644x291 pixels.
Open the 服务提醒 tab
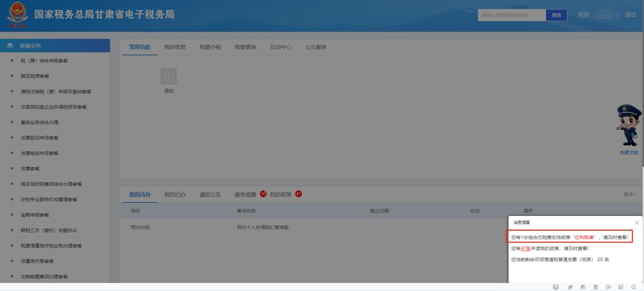[246, 194]
